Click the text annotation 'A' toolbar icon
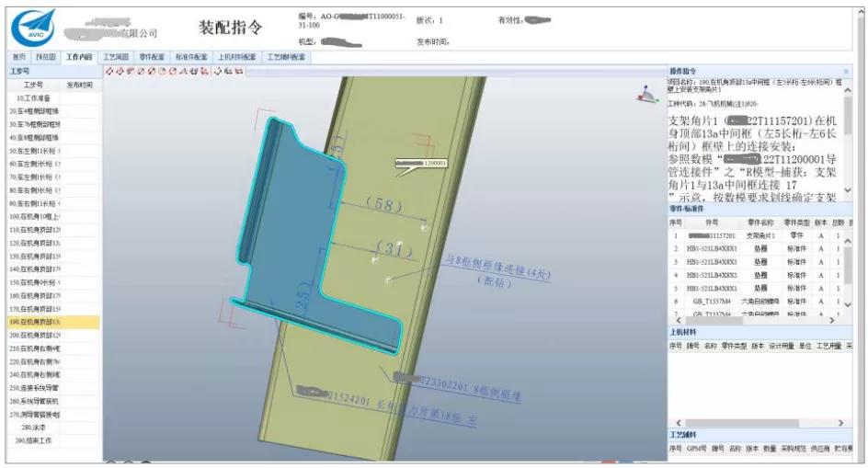 (x=182, y=71)
